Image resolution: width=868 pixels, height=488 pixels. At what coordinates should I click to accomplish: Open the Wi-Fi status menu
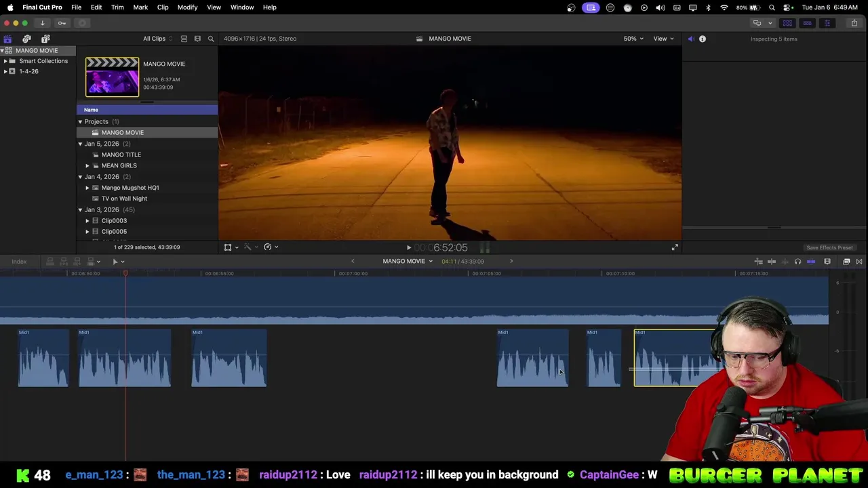[x=724, y=7]
